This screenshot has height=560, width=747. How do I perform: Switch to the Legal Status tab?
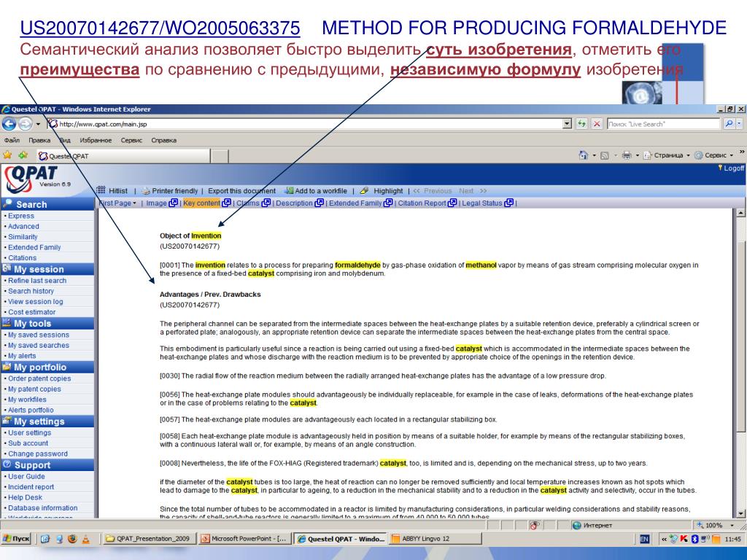point(482,203)
